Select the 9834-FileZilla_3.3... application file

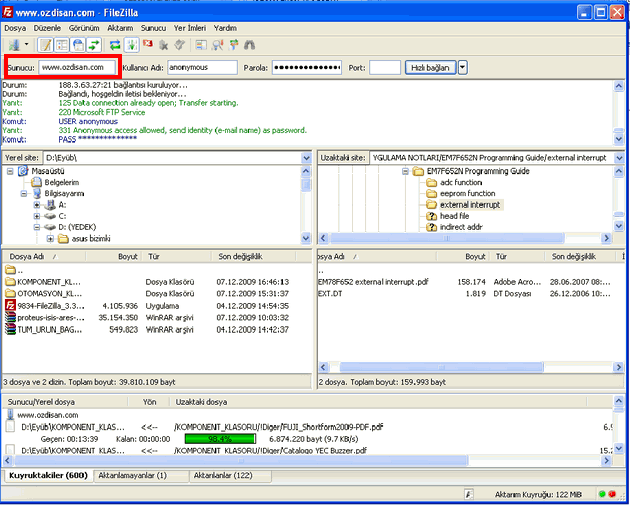(x=51, y=306)
